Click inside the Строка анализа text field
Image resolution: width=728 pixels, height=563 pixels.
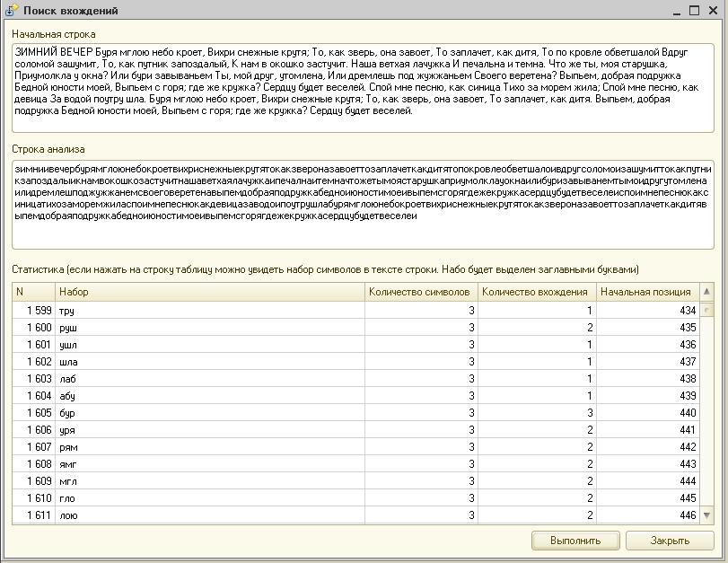pyautogui.click(x=363, y=205)
